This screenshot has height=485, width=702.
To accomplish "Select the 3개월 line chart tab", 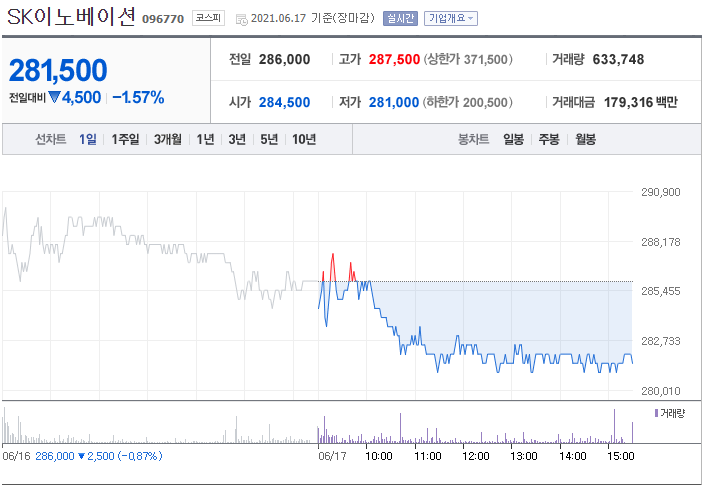I will click(x=168, y=139).
